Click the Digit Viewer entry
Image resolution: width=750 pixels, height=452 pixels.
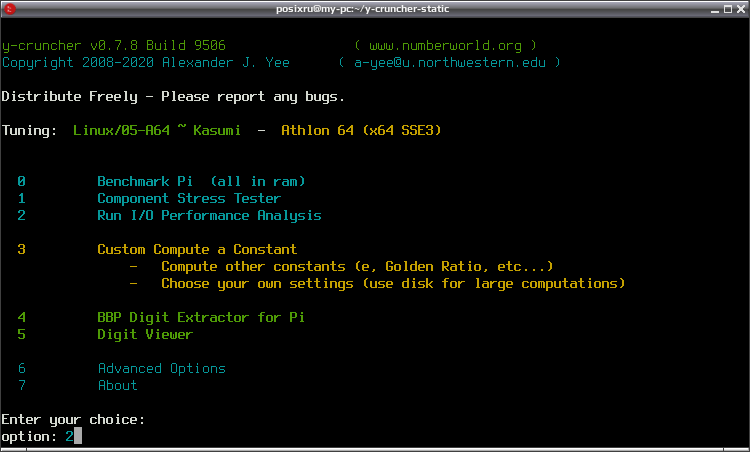[x=145, y=334]
